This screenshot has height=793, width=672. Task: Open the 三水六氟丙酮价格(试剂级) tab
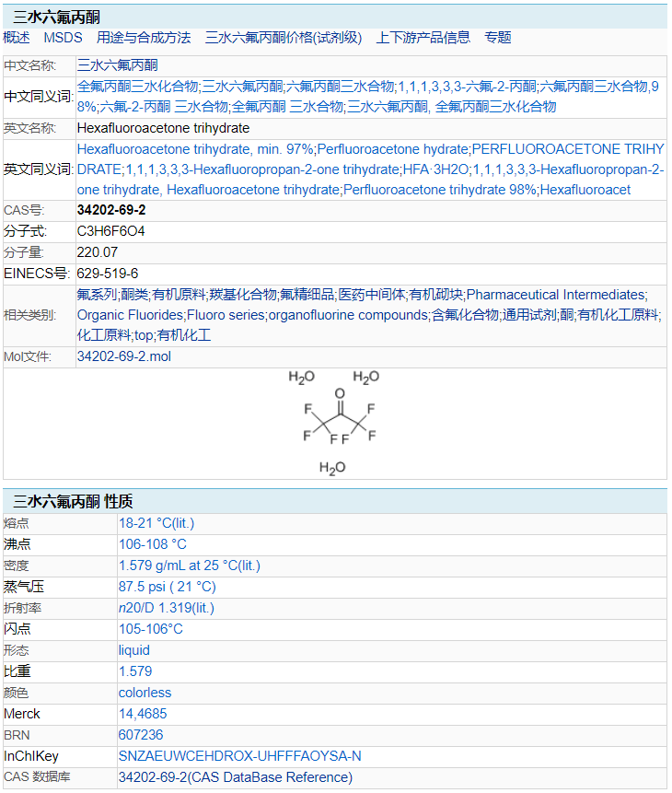[x=284, y=38]
